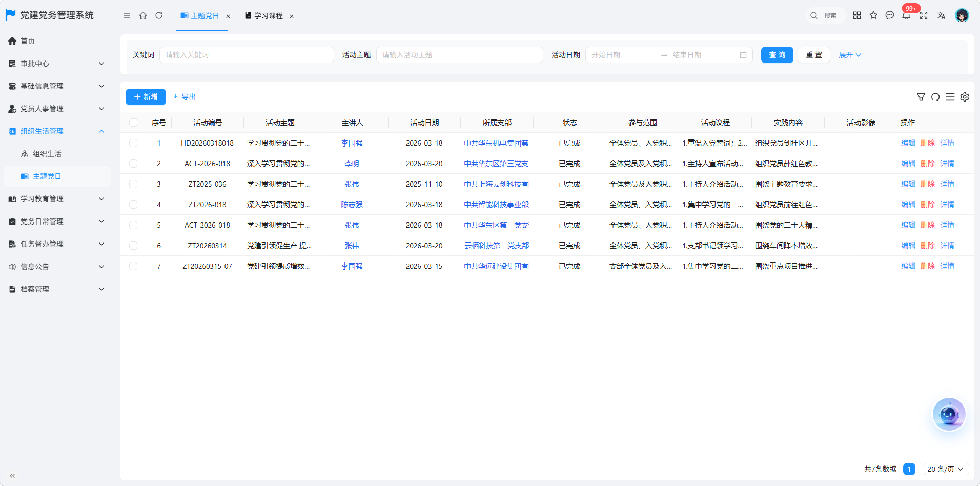This screenshot has height=486, width=980.
Task: Expand the 审批中心 sidebar menu
Action: pyautogui.click(x=56, y=64)
